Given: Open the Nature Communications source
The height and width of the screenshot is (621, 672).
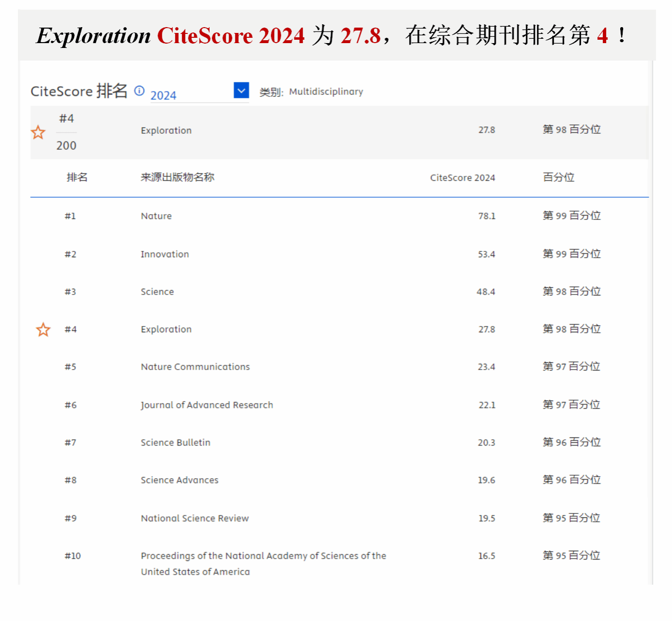Looking at the screenshot, I should tap(195, 367).
